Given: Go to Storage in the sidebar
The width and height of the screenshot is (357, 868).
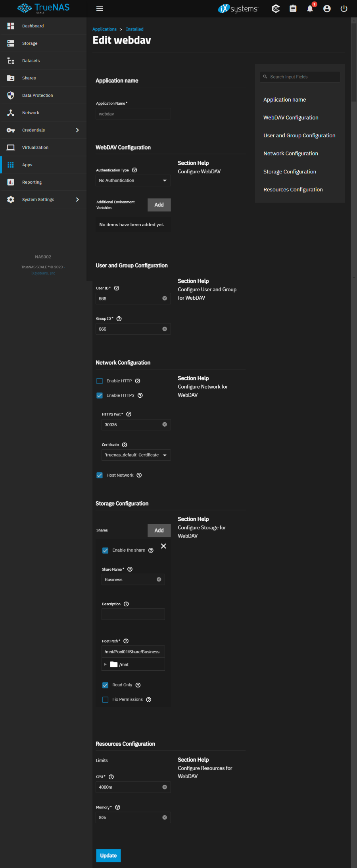Looking at the screenshot, I should 30,43.
